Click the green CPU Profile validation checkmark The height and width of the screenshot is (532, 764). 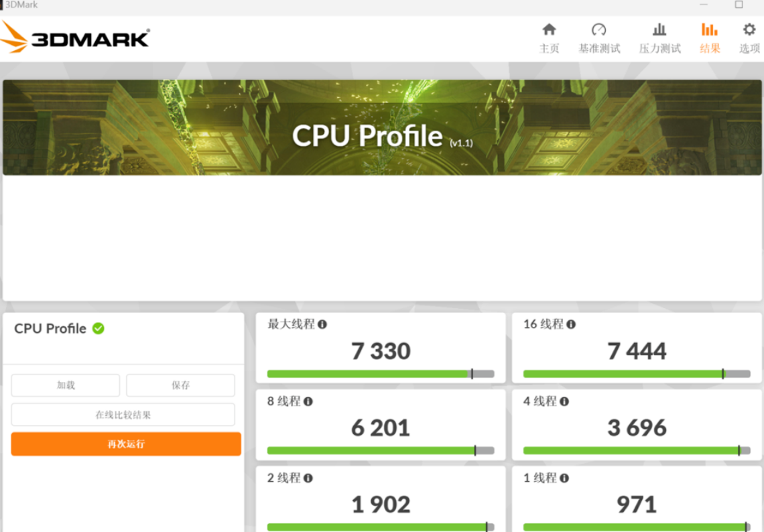click(x=99, y=328)
